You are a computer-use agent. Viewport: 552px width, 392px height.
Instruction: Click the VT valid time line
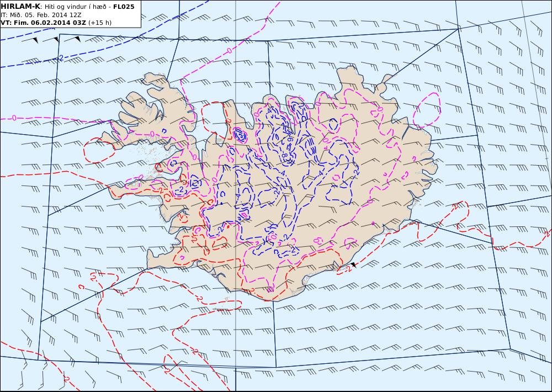[56, 23]
